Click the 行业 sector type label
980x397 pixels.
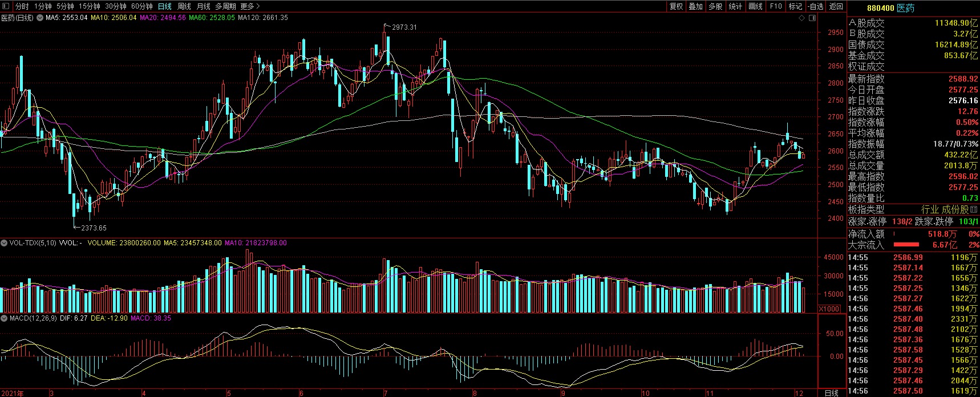[x=930, y=209]
